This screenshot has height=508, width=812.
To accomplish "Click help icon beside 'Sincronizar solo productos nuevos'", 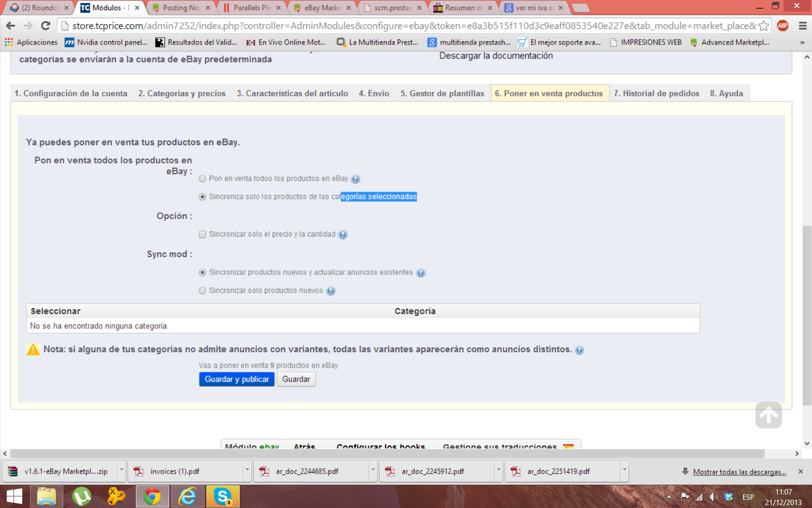I will [331, 291].
